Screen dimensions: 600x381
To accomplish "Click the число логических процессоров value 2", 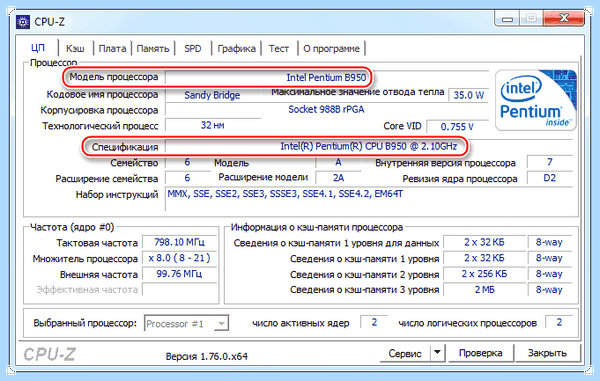I will tap(559, 322).
